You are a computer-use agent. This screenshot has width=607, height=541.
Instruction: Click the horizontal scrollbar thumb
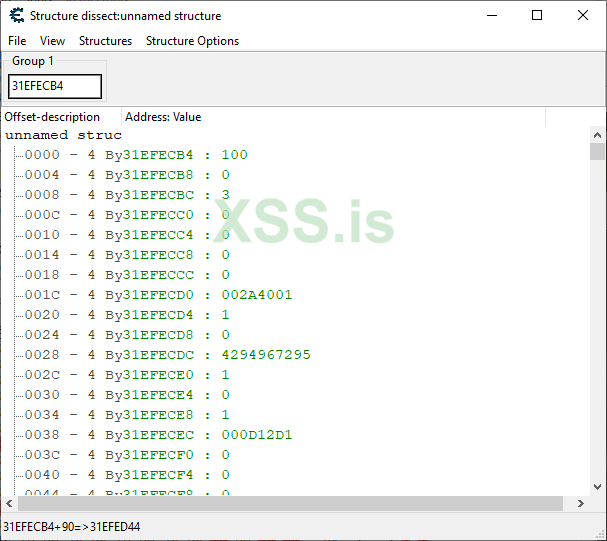(290, 503)
